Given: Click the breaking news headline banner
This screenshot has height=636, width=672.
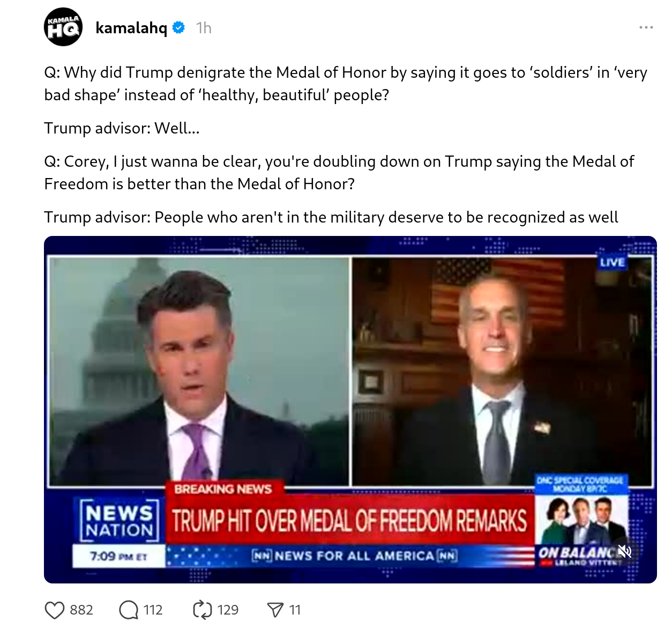Looking at the screenshot, I should coord(350,520).
